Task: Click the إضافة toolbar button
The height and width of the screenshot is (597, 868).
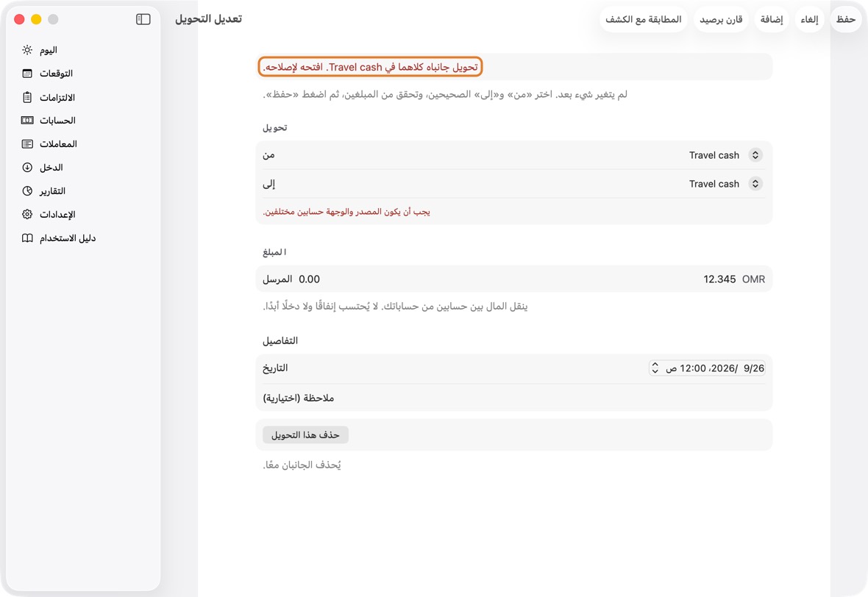Action: 771,19
